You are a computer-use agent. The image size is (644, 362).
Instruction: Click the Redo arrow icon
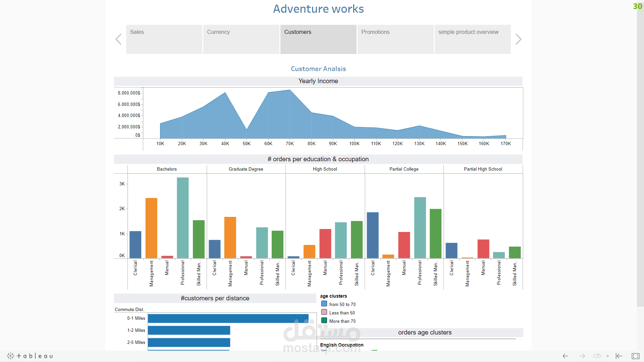[x=582, y=356]
